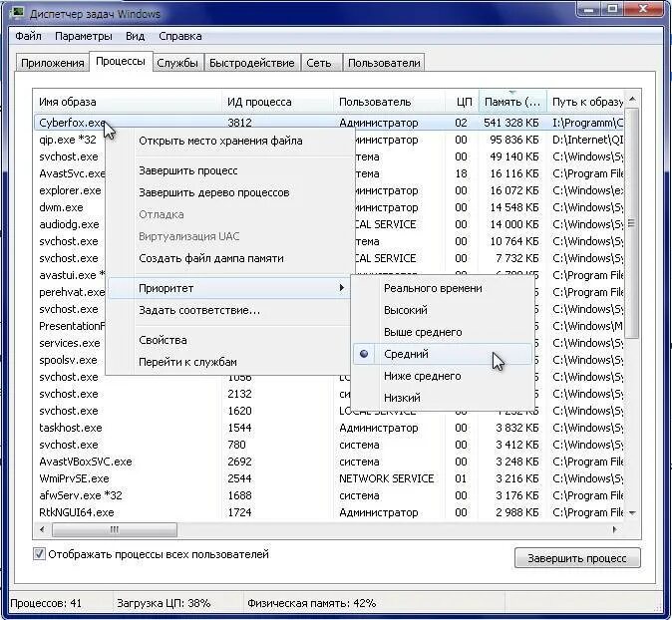Image resolution: width=672 pixels, height=620 pixels.
Task: Sort by Путь к образу column header
Action: pos(585,102)
